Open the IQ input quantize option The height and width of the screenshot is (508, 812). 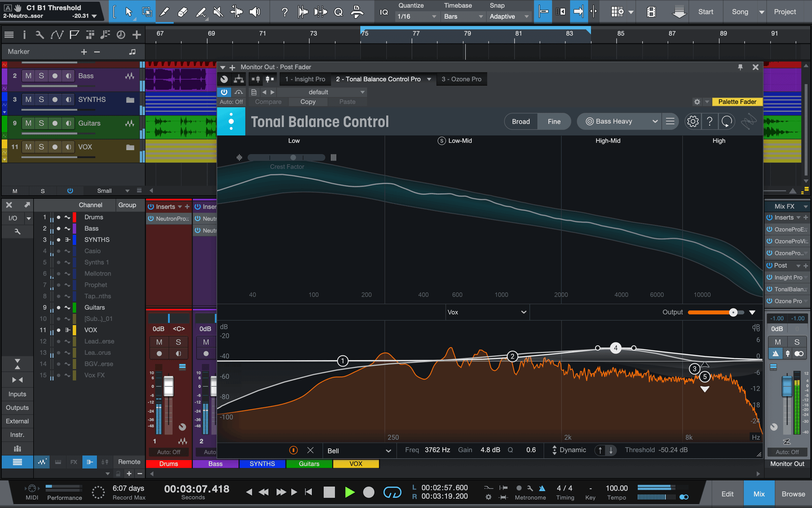(384, 12)
